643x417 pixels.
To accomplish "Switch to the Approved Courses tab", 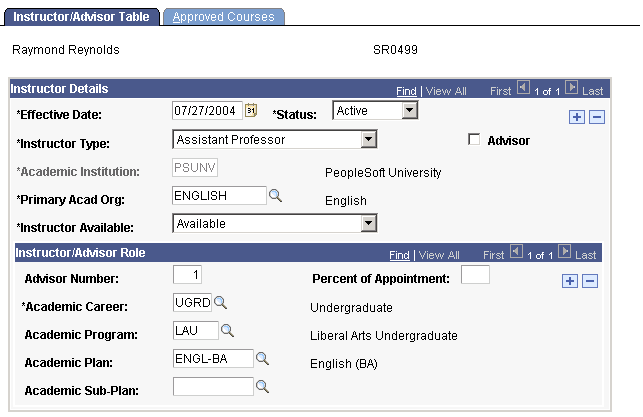I will point(226,17).
